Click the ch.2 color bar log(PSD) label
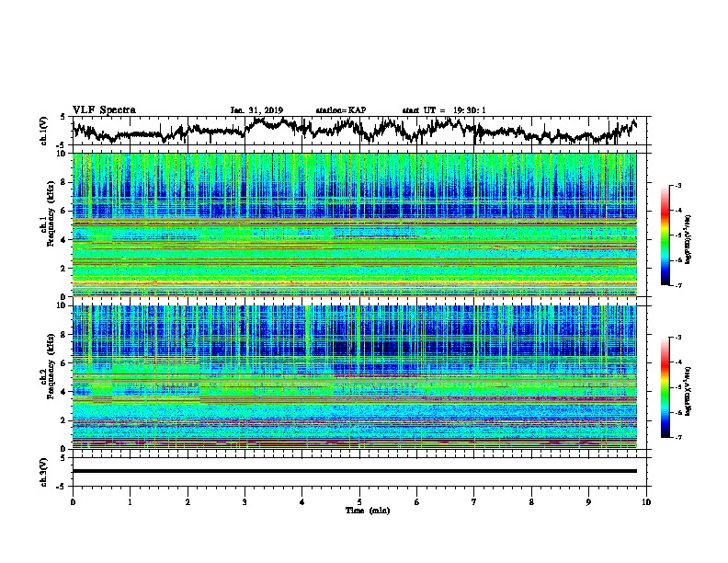The height and width of the screenshot is (563, 728). coord(688,391)
